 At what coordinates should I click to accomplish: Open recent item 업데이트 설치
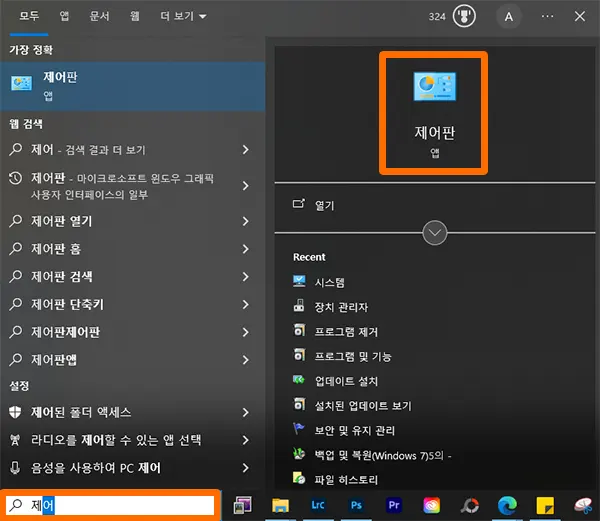coord(335,381)
